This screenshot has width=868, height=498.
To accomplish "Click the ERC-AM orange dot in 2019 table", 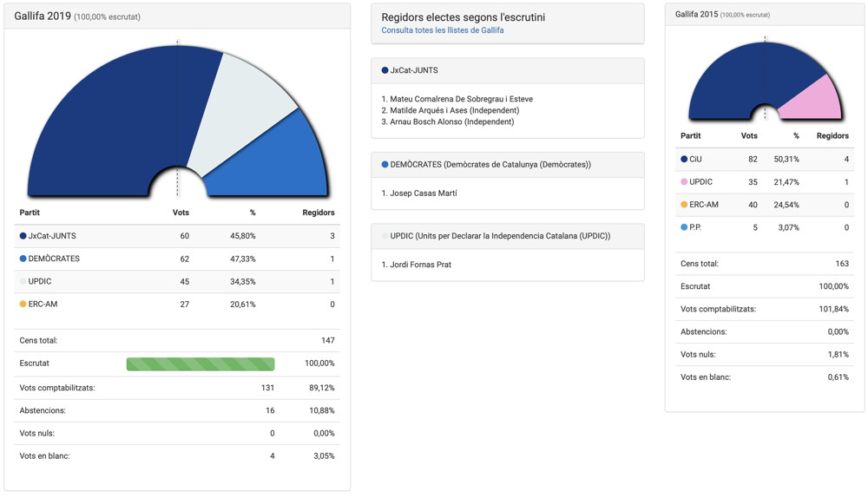I will click(x=23, y=305).
